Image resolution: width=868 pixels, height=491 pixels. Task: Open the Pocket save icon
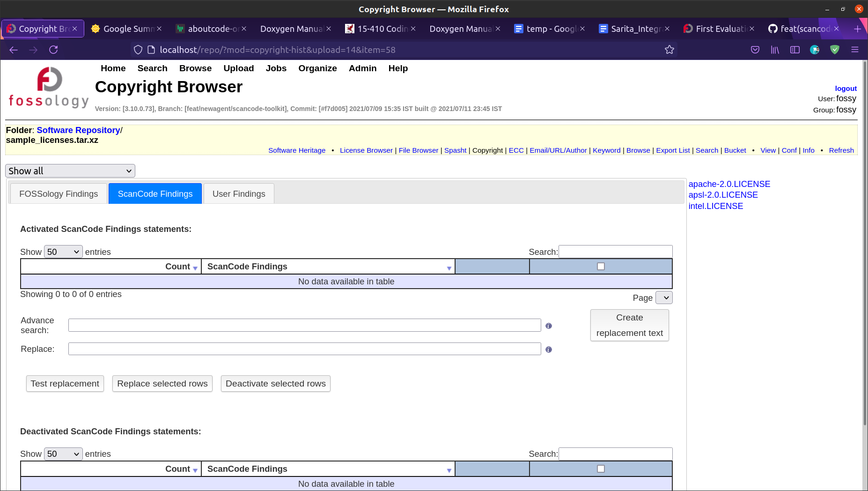coord(755,50)
